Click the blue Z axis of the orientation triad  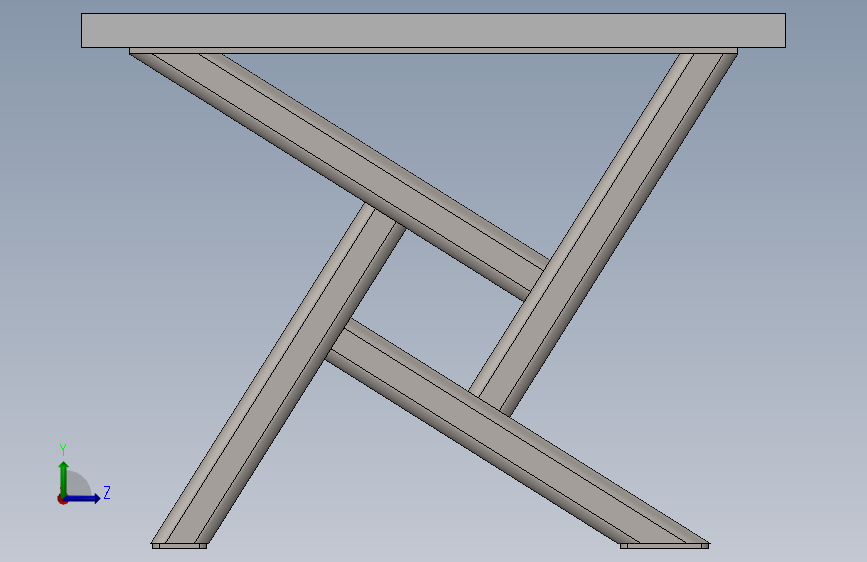coord(83,498)
